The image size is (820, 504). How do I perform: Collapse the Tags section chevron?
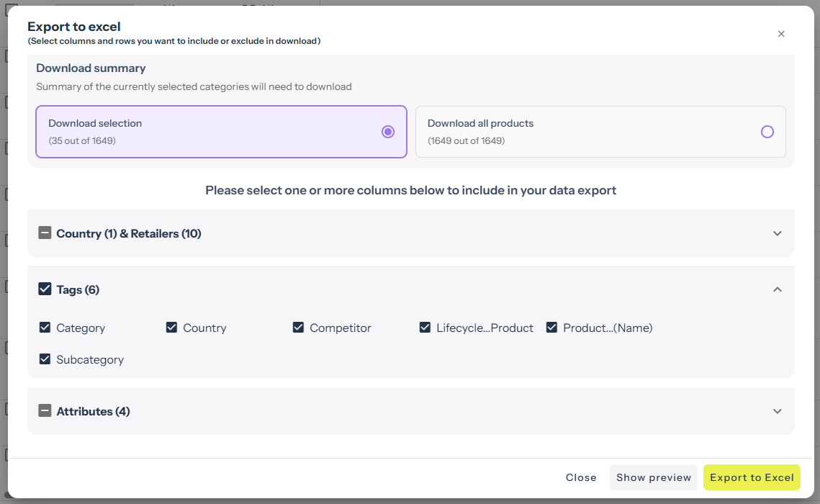coord(777,289)
